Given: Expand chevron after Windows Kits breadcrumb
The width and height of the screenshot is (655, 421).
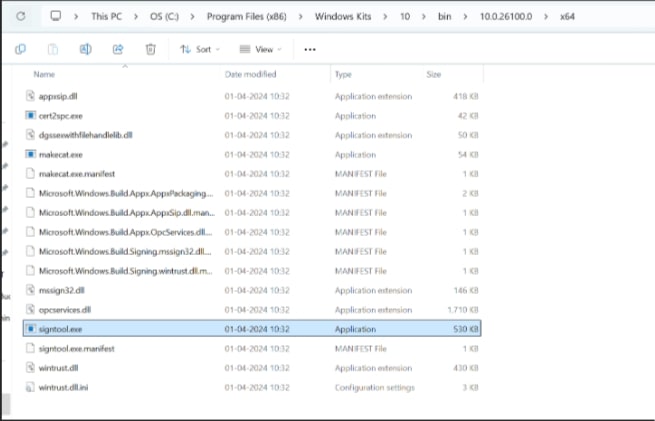Looking at the screenshot, I should (385, 17).
